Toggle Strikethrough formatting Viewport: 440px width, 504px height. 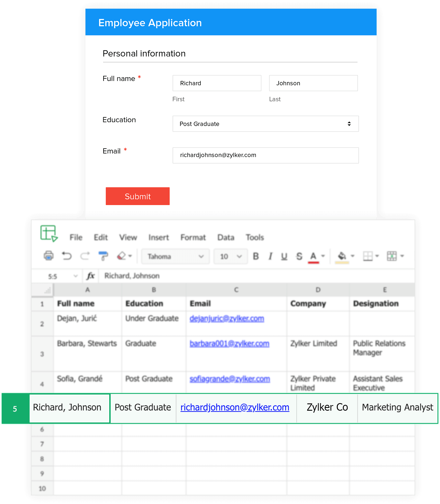(x=299, y=256)
